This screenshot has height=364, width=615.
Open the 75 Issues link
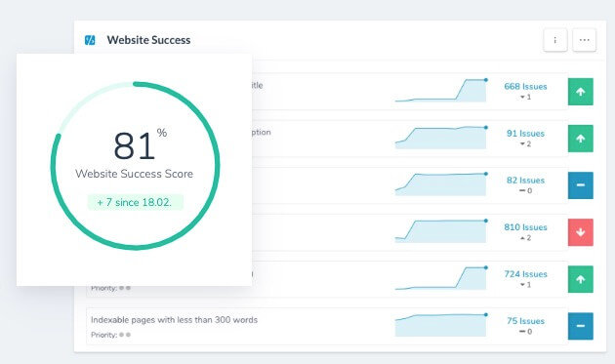[x=525, y=321]
